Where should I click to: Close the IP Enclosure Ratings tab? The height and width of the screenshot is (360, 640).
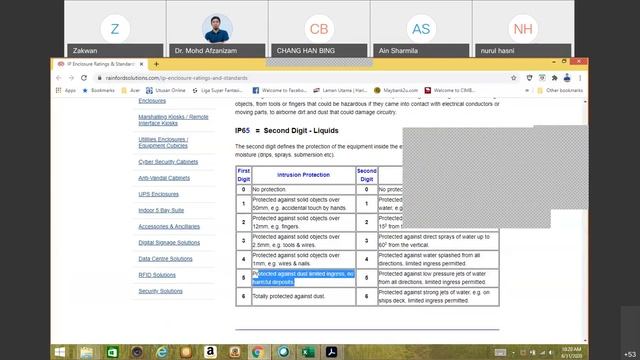[142, 64]
